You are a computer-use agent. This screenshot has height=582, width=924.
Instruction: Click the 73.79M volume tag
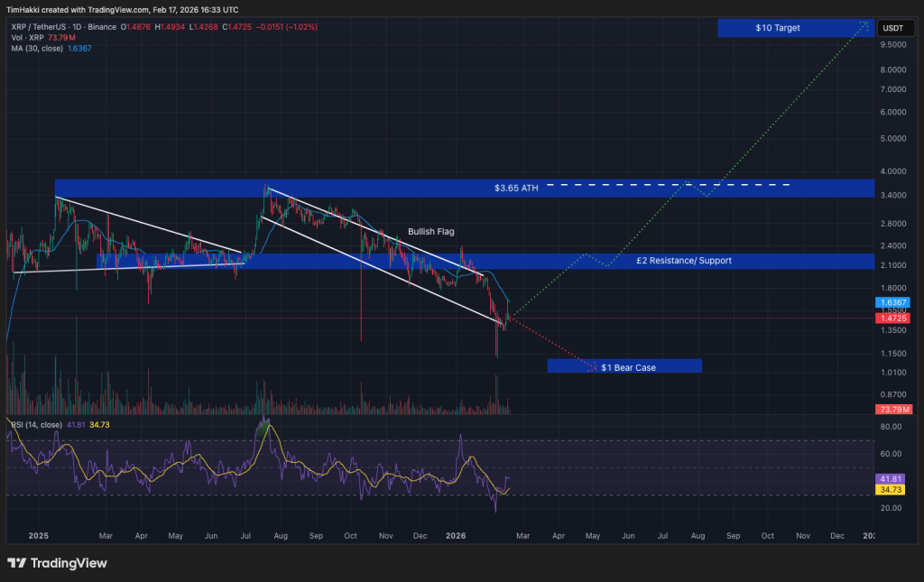click(893, 410)
